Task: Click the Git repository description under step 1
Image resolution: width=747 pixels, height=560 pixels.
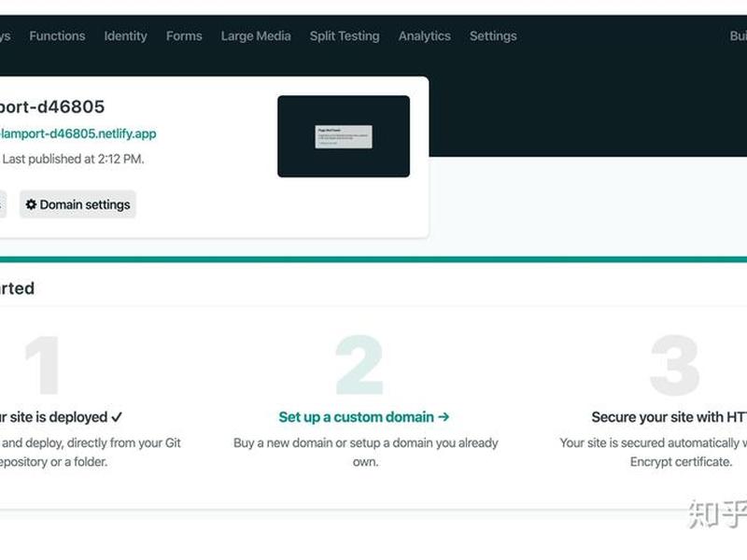Action: click(91, 453)
